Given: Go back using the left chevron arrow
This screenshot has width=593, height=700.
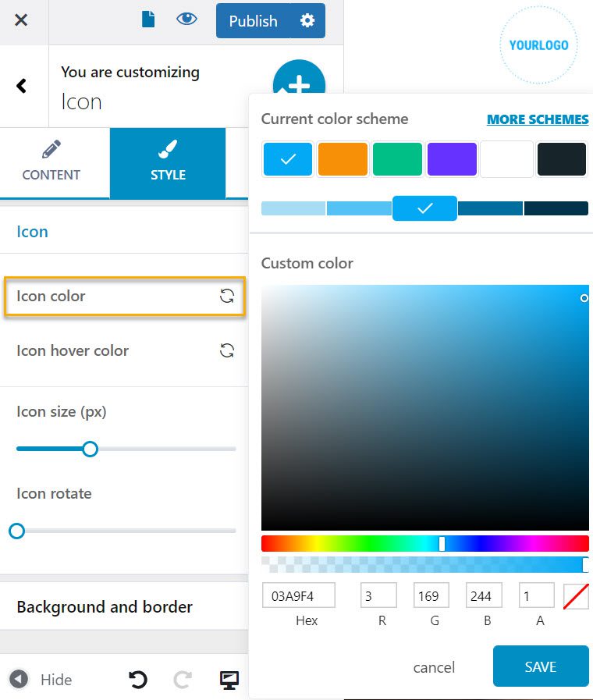Looking at the screenshot, I should 22,86.
